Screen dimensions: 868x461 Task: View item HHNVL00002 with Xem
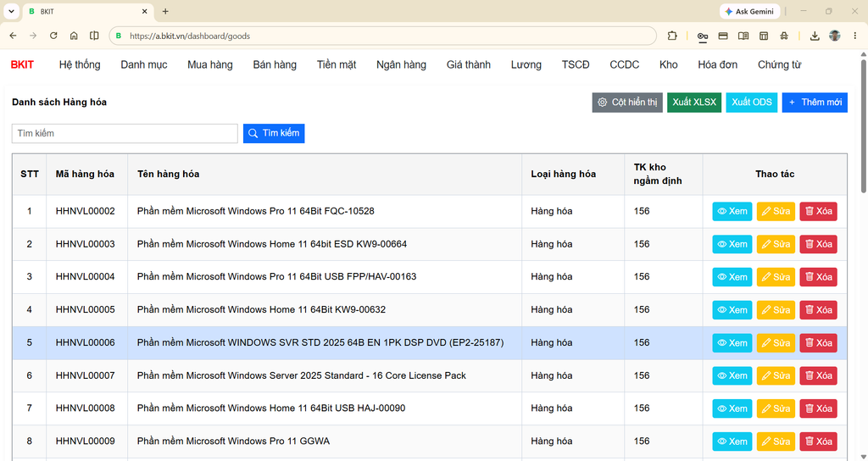(732, 211)
